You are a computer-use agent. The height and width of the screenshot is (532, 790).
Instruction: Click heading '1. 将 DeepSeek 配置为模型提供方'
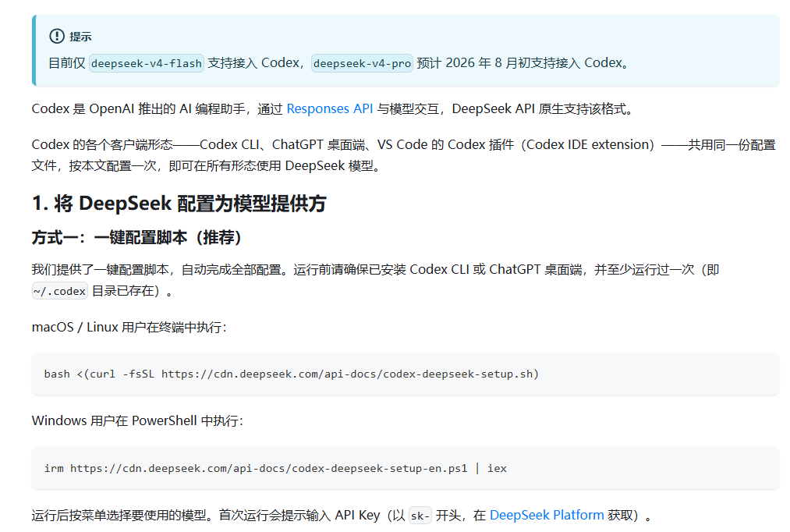coord(179,204)
